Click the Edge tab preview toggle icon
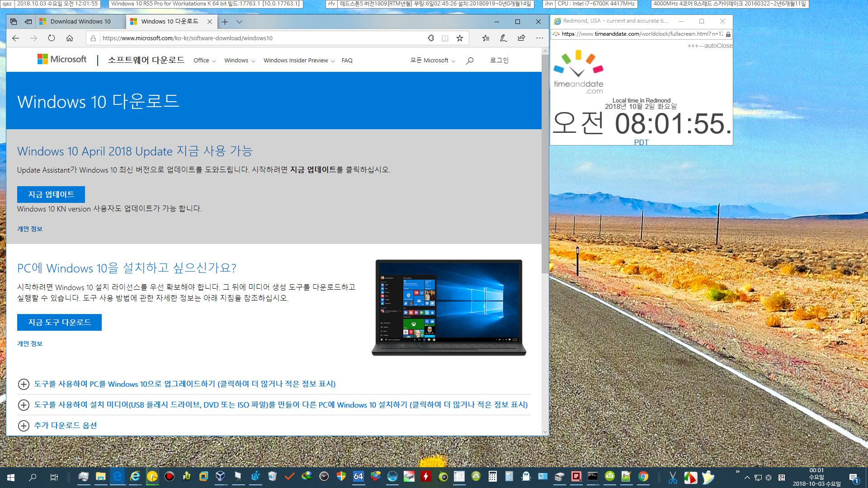The width and height of the screenshot is (868, 488). 14,22
